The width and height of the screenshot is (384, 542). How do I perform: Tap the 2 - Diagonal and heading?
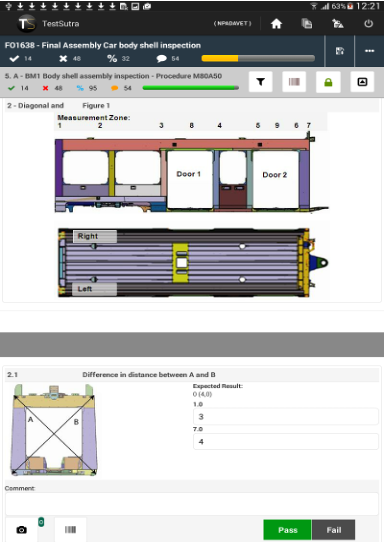coord(35,105)
